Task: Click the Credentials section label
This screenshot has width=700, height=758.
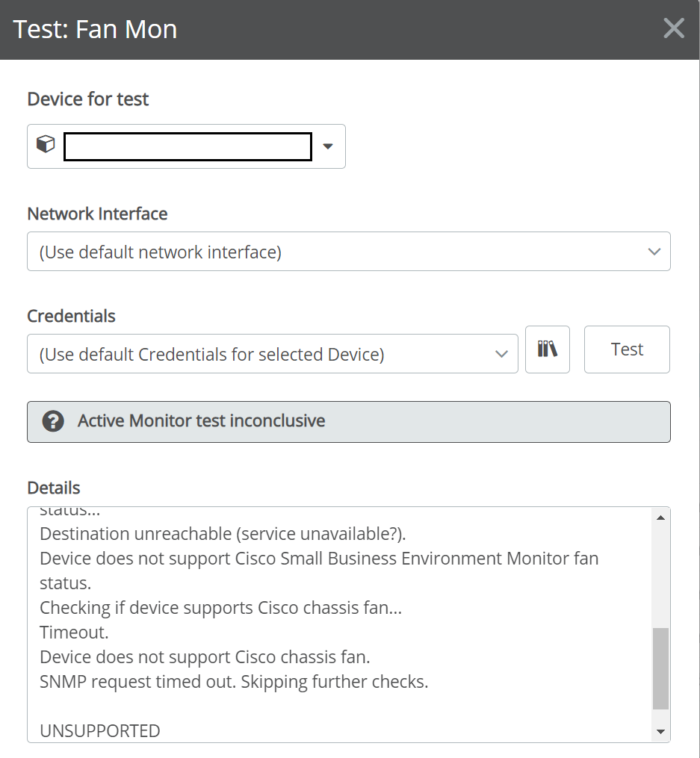Action: [71, 316]
